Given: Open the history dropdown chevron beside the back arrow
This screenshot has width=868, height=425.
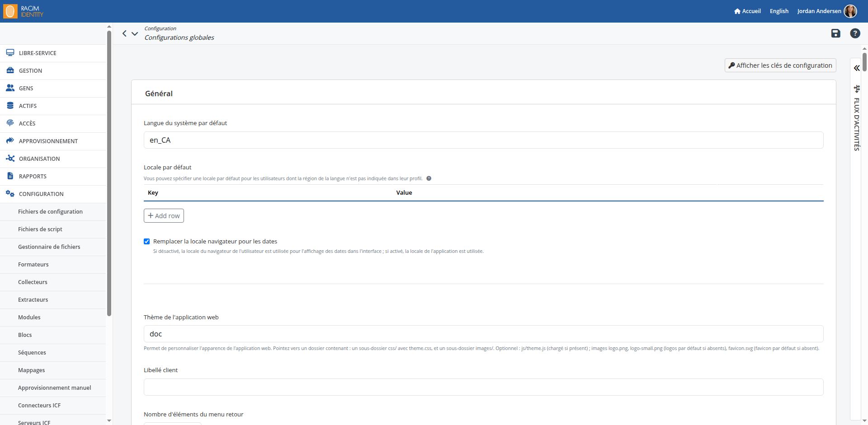Looking at the screenshot, I should click(x=135, y=33).
